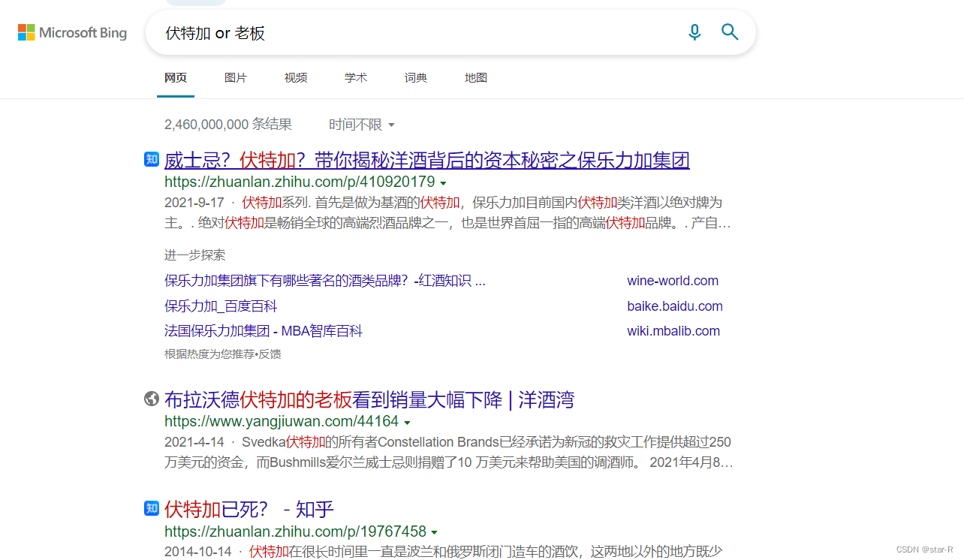Screen dimensions: 964x560
Task: Click the microphone voice search icon
Action: pos(694,32)
